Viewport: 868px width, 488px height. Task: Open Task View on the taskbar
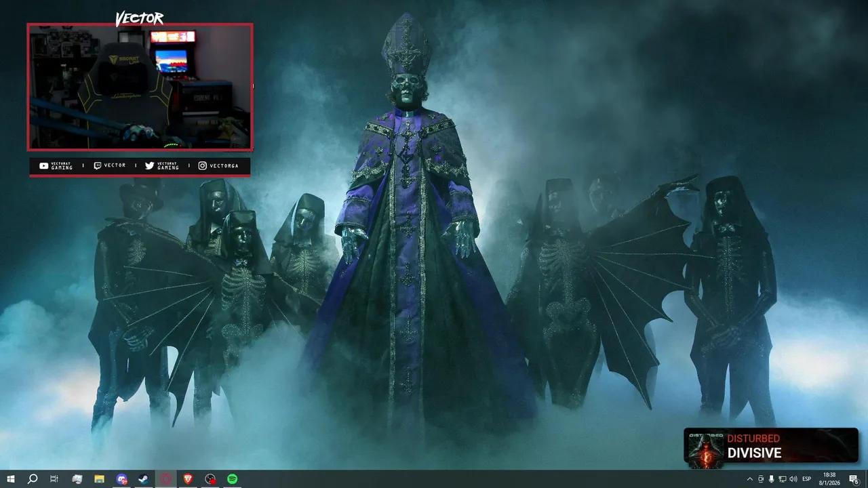click(54, 479)
